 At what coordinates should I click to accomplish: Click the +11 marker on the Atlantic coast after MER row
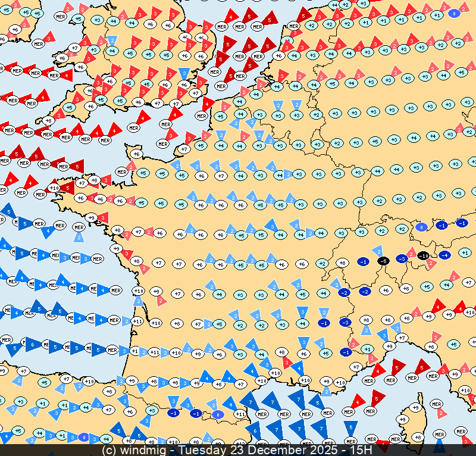point(137,321)
